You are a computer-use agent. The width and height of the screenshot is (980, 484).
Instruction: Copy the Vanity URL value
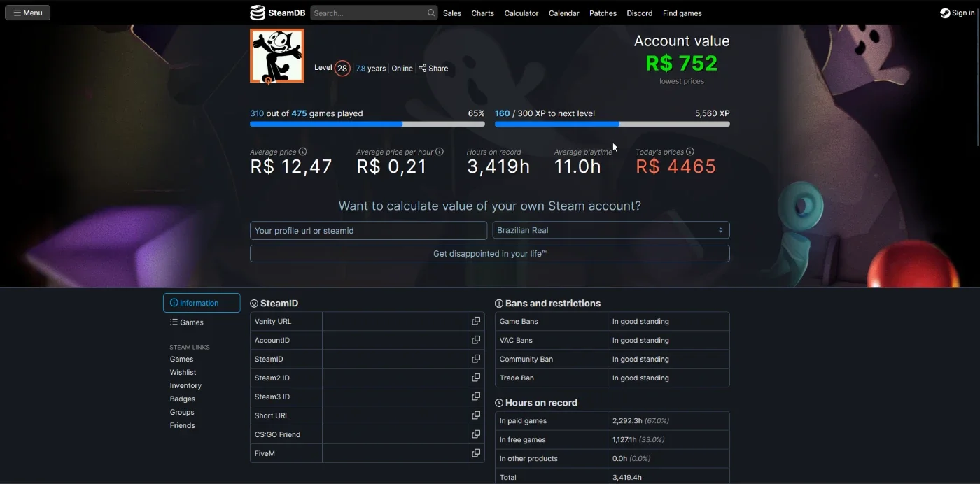tap(476, 321)
